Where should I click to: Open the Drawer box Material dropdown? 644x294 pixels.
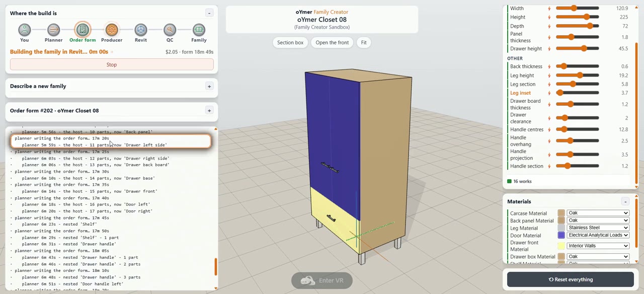[x=598, y=257]
